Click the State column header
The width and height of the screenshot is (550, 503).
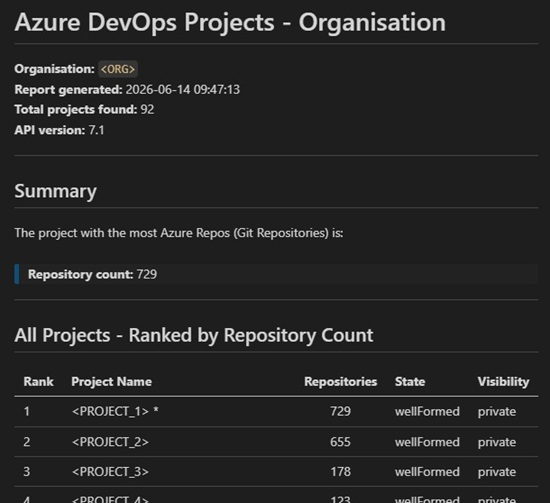click(x=410, y=382)
